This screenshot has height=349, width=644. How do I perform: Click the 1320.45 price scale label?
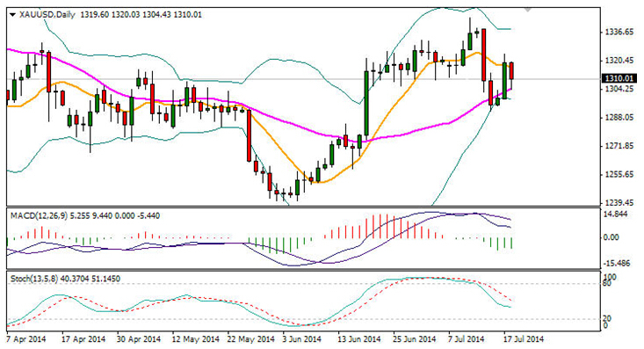pyautogui.click(x=619, y=61)
